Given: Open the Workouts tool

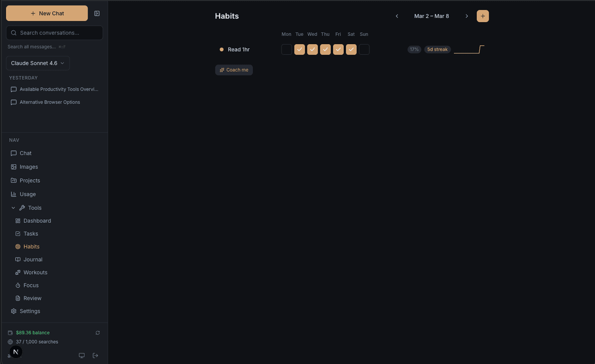Looking at the screenshot, I should (x=35, y=272).
